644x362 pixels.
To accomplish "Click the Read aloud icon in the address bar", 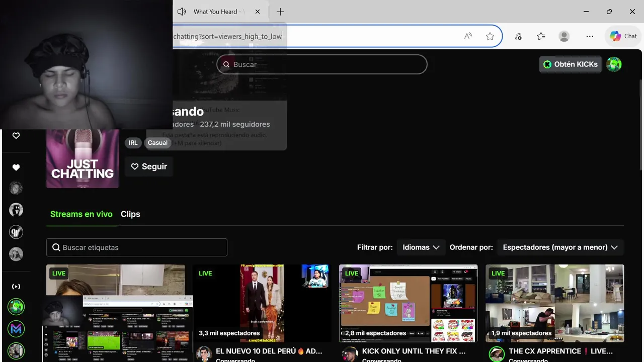I will coord(468,36).
